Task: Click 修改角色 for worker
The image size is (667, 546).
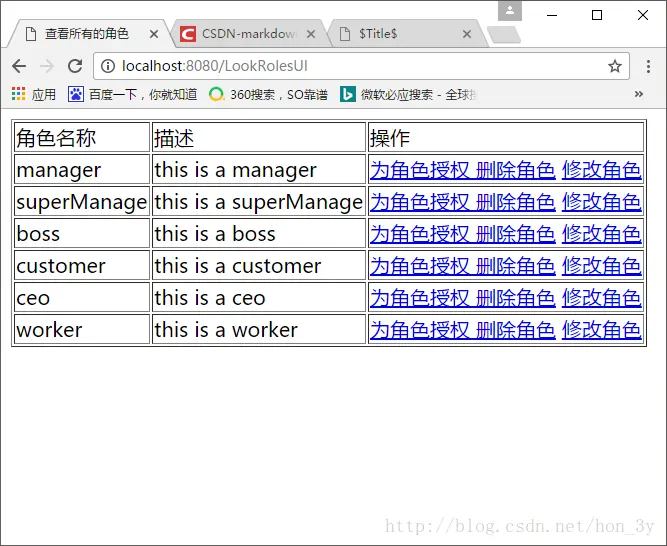Action: point(601,330)
